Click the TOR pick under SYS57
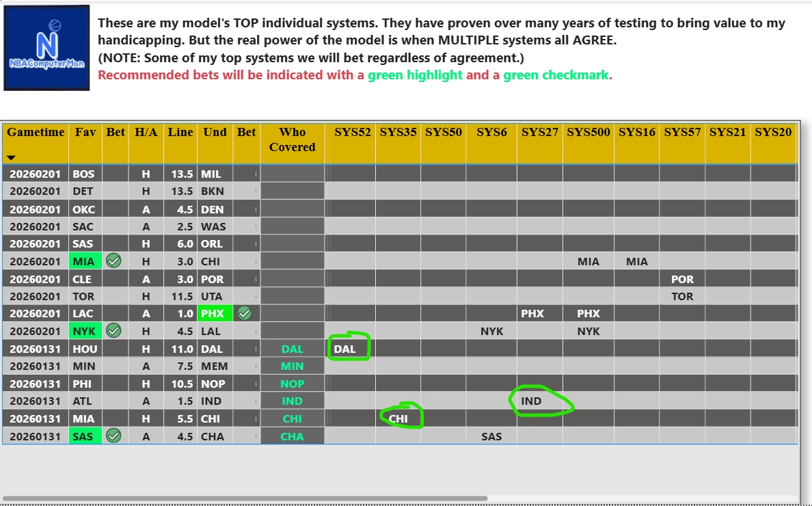The width and height of the screenshot is (812, 506). [x=682, y=296]
